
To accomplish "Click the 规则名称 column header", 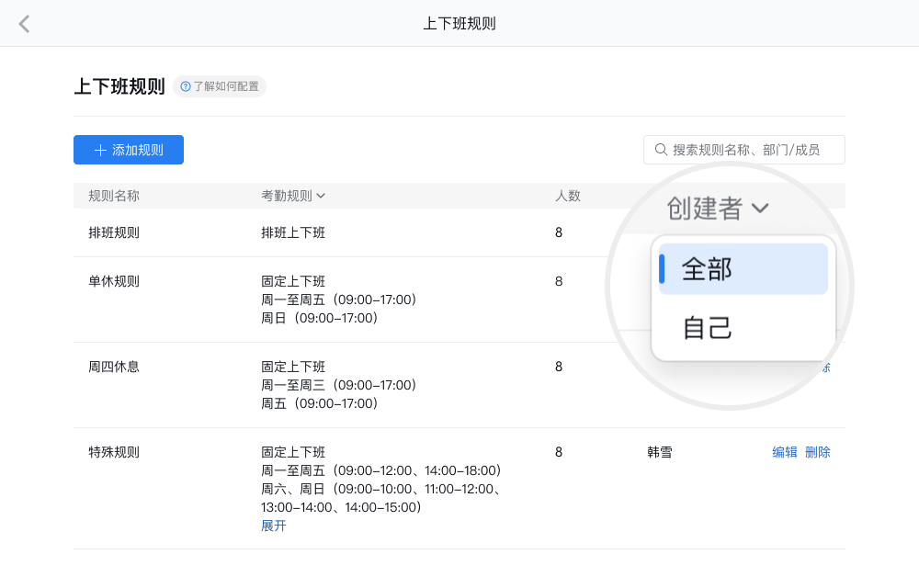I will (x=114, y=196).
